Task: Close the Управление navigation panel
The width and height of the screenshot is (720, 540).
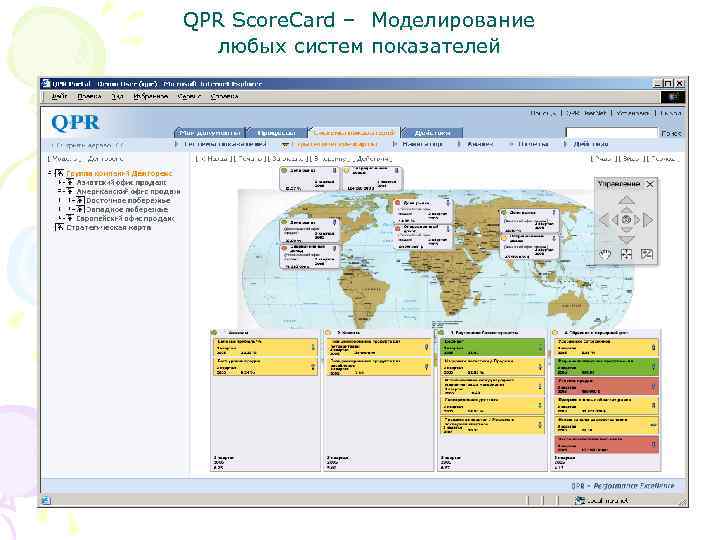Action: click(x=650, y=184)
